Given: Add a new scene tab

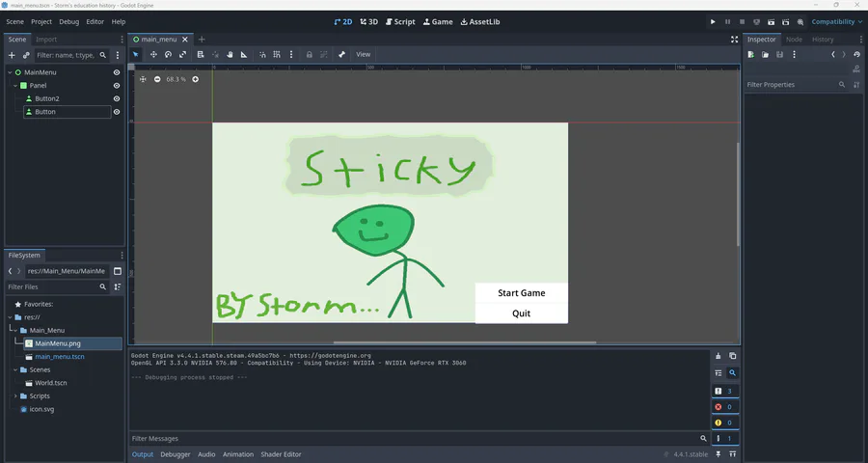Looking at the screenshot, I should point(202,40).
